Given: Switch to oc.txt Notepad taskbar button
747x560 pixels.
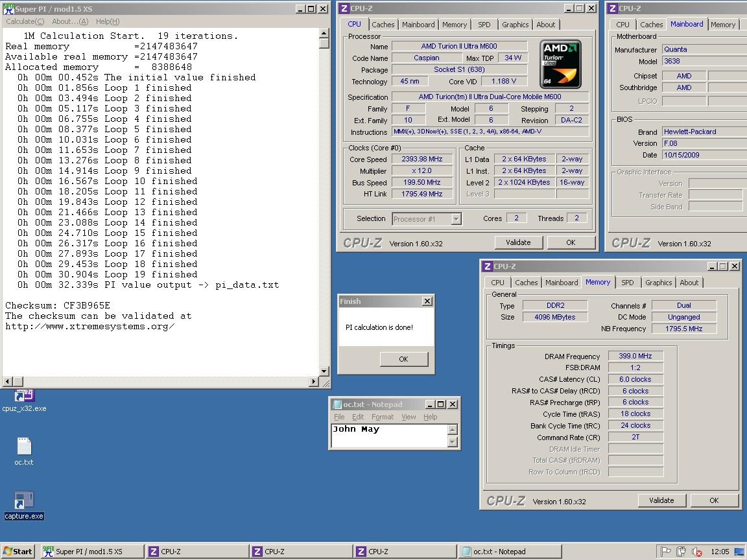Looking at the screenshot, I should pyautogui.click(x=509, y=552).
